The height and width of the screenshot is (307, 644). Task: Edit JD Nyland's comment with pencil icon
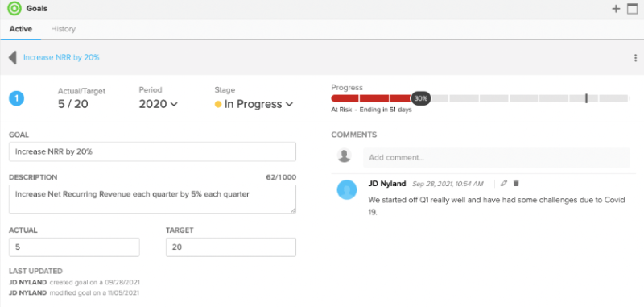tap(504, 183)
